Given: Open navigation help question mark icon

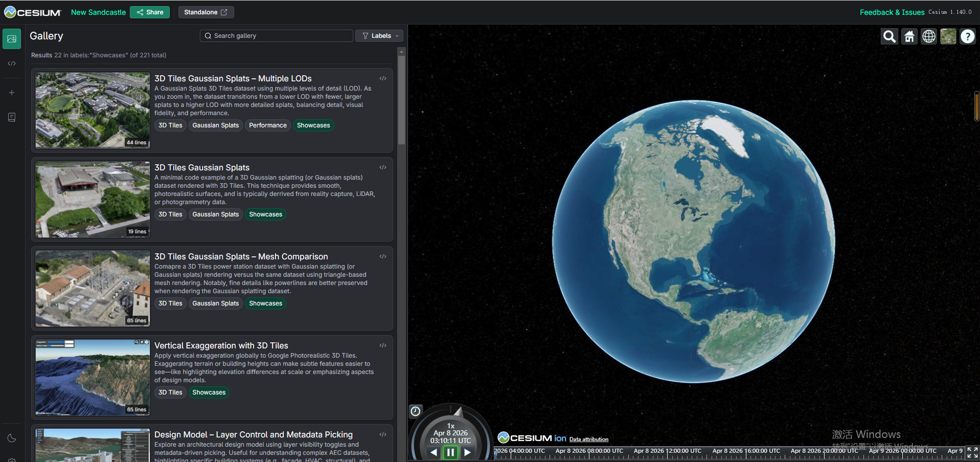Looking at the screenshot, I should click(968, 36).
